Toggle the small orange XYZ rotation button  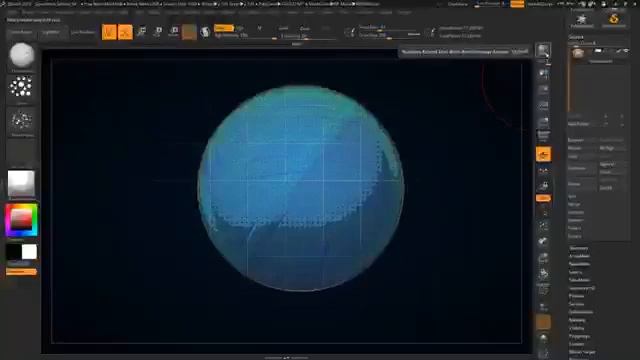pyautogui.click(x=543, y=198)
